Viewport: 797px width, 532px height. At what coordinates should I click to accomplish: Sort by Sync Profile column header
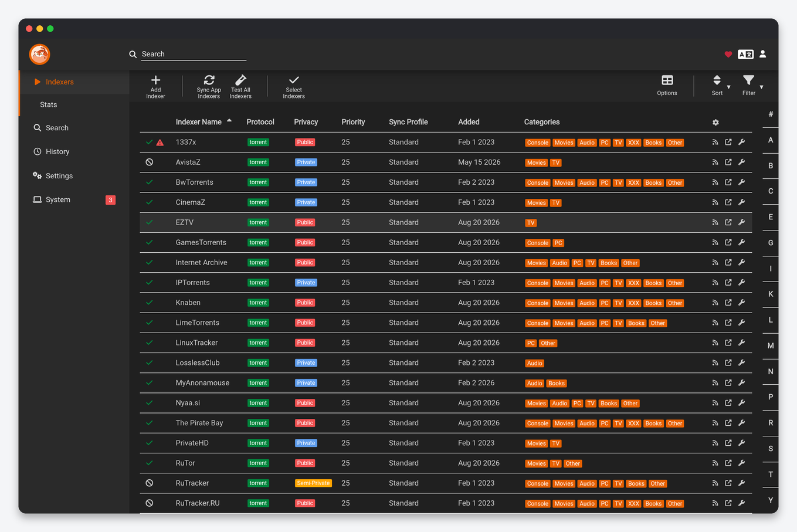[x=408, y=122]
